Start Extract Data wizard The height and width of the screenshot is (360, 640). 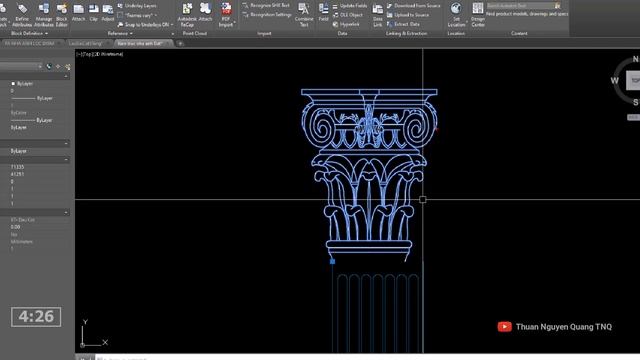(x=403, y=24)
